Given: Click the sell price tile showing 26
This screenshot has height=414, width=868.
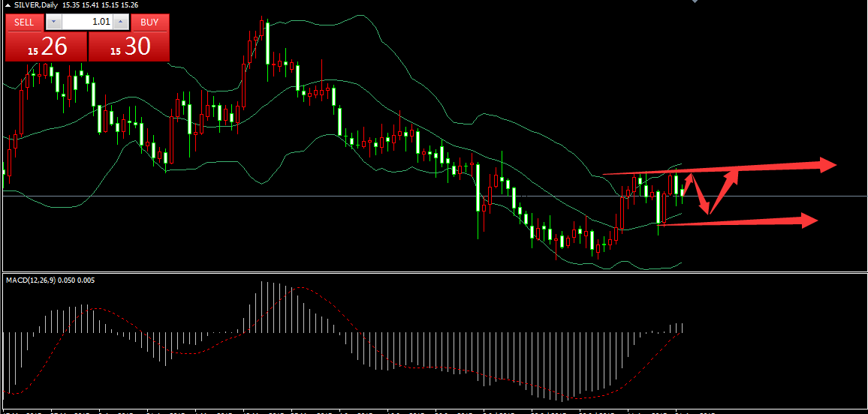Looking at the screenshot, I should tap(46, 47).
